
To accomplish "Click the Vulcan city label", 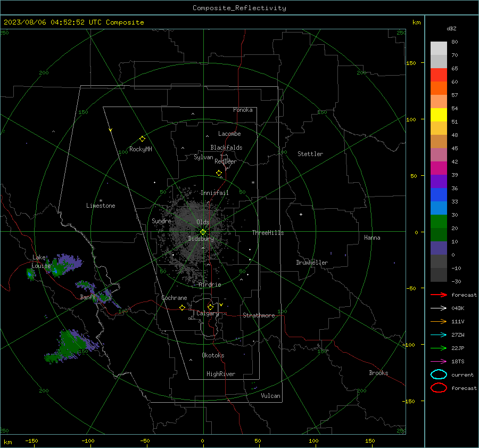I will coord(270,396).
